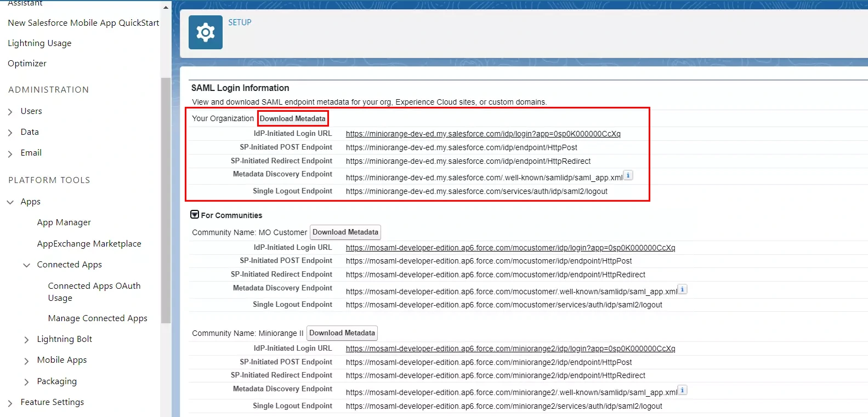Viewport: 868px width, 417px height.
Task: Click mocustomer Single Logout Endpoint URL
Action: coord(504,305)
